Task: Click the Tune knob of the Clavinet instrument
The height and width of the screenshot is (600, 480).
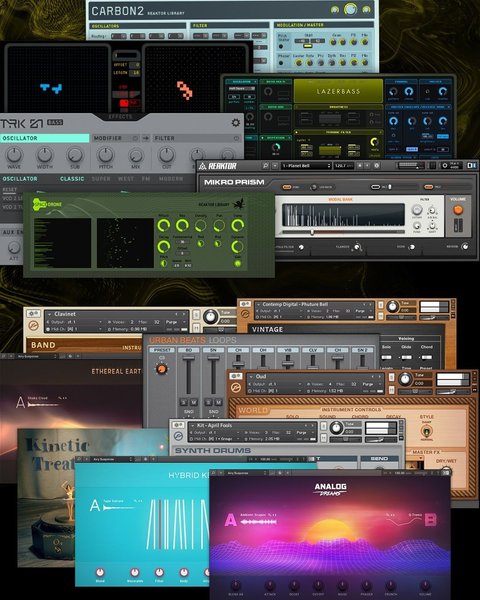Action: [x=210, y=317]
